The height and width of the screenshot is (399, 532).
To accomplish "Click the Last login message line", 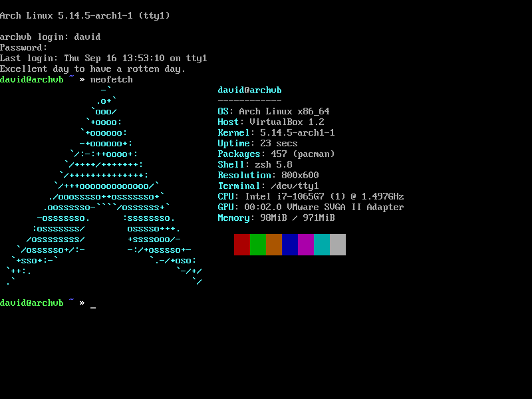I will pos(104,59).
